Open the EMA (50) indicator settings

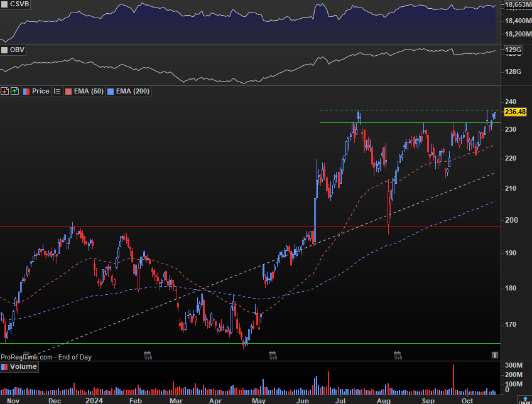85,91
